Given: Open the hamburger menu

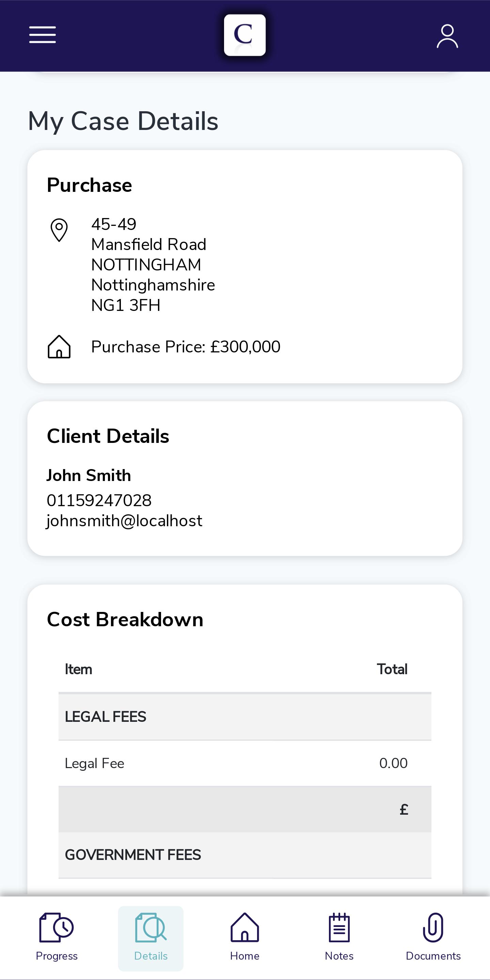Looking at the screenshot, I should [43, 35].
